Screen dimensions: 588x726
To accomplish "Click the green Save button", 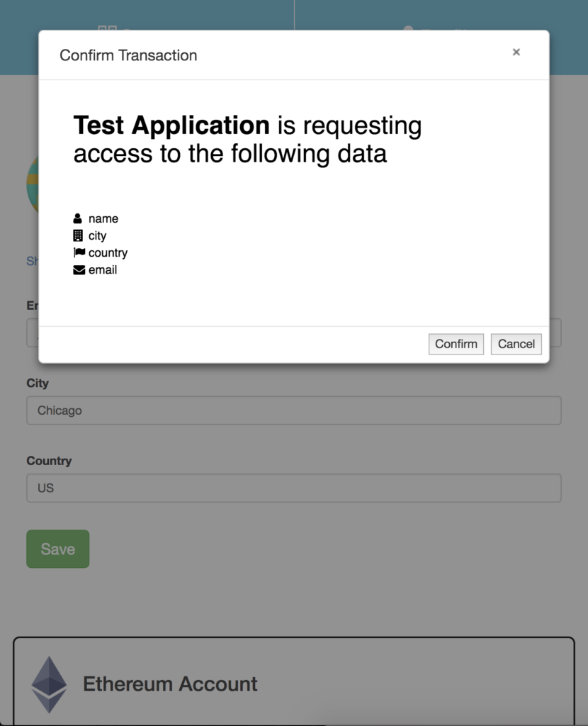I will click(58, 549).
